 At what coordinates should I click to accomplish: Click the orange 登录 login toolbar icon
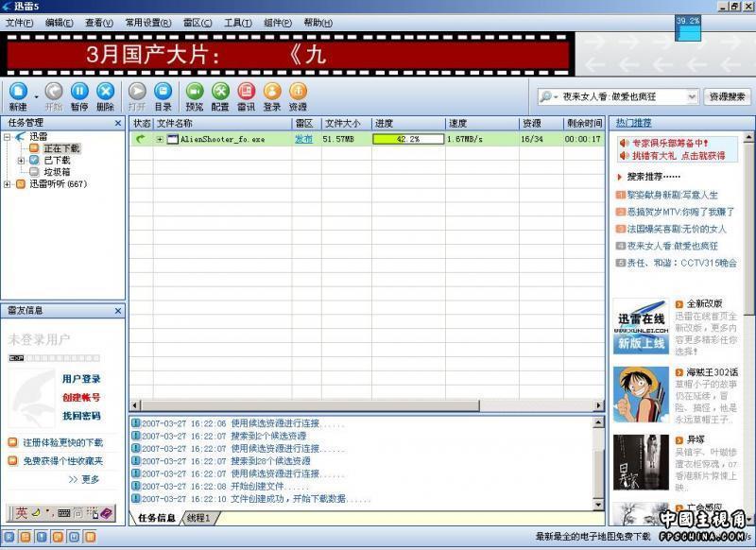pos(272,91)
